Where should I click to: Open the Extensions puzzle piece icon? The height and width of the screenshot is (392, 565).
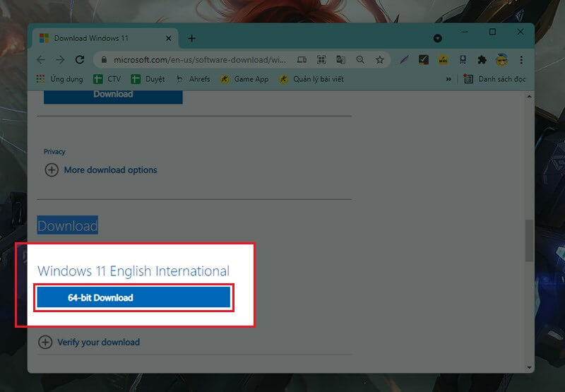[x=482, y=60]
